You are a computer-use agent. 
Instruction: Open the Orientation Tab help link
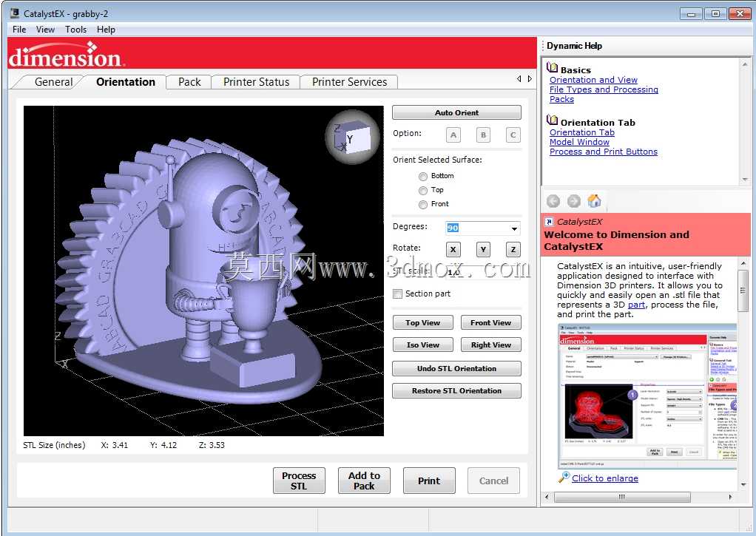pyautogui.click(x=582, y=132)
